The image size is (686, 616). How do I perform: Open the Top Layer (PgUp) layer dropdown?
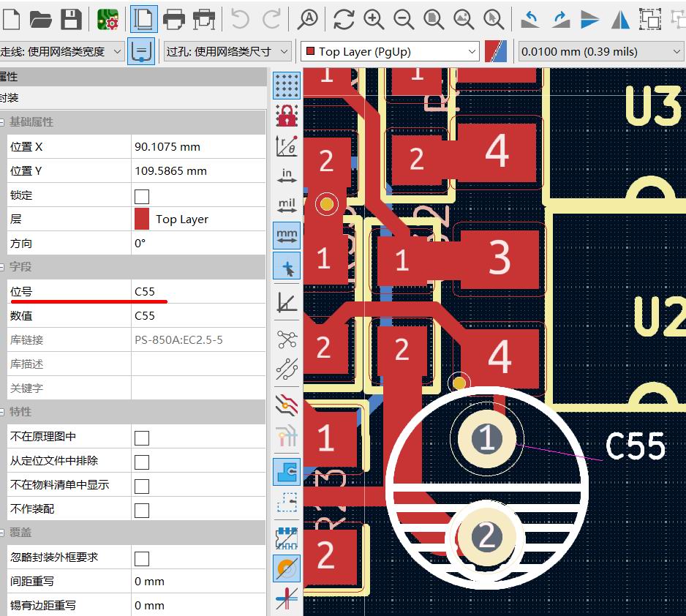(390, 51)
